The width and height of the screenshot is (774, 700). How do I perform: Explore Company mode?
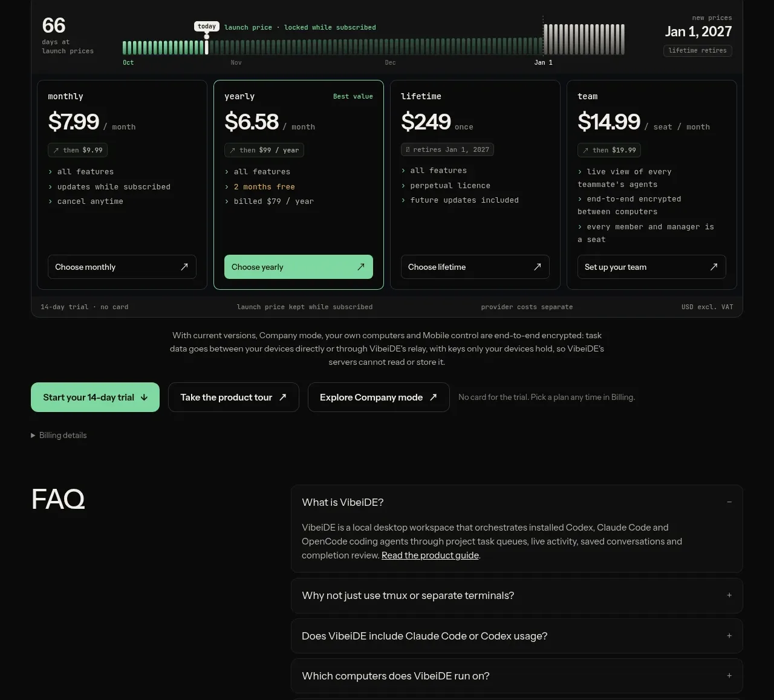[379, 397]
